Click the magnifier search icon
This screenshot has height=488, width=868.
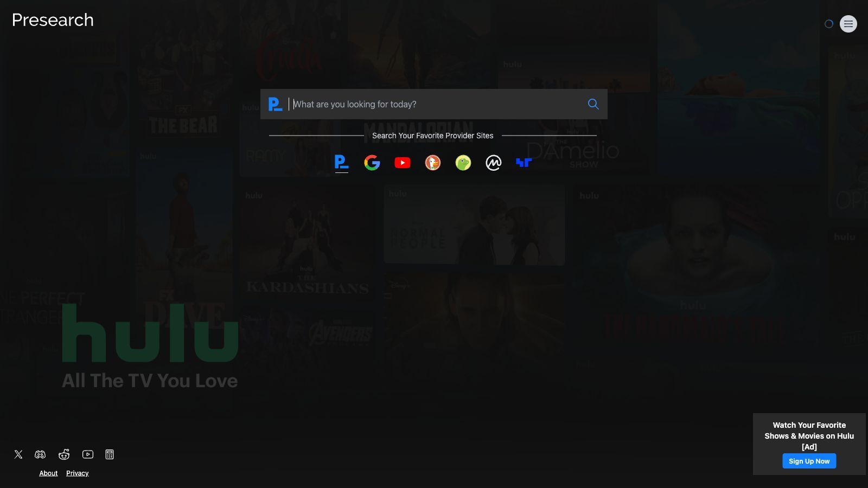click(593, 104)
